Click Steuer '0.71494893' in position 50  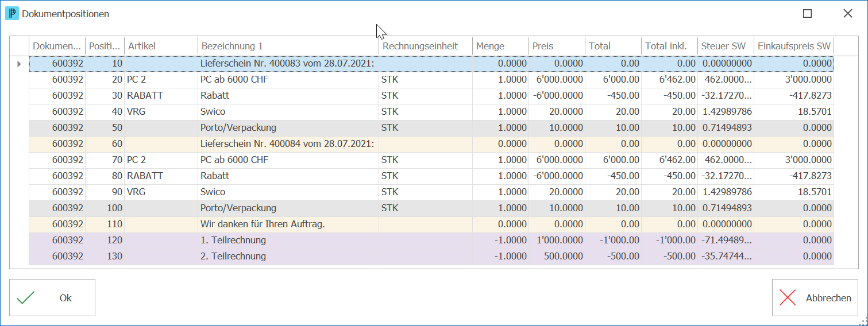pyautogui.click(x=727, y=127)
